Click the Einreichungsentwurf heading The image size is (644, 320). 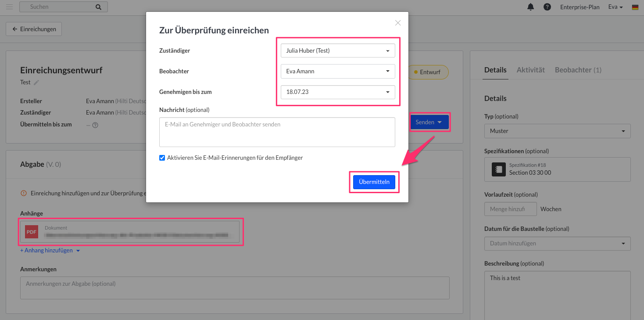[61, 70]
